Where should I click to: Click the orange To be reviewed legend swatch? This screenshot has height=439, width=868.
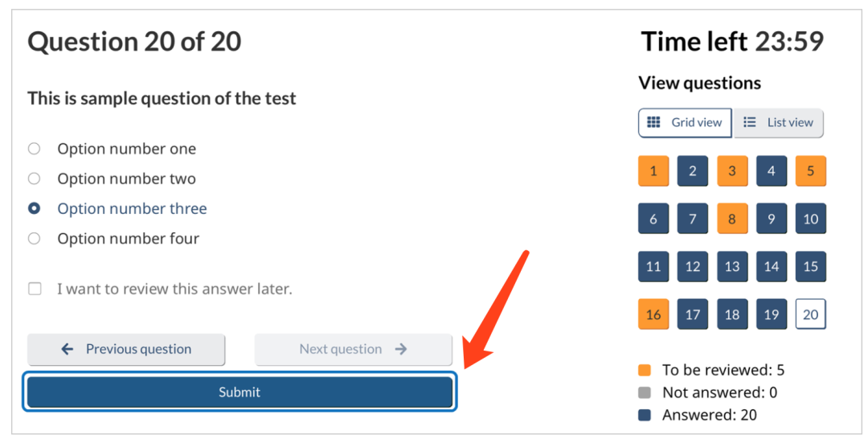click(x=645, y=370)
